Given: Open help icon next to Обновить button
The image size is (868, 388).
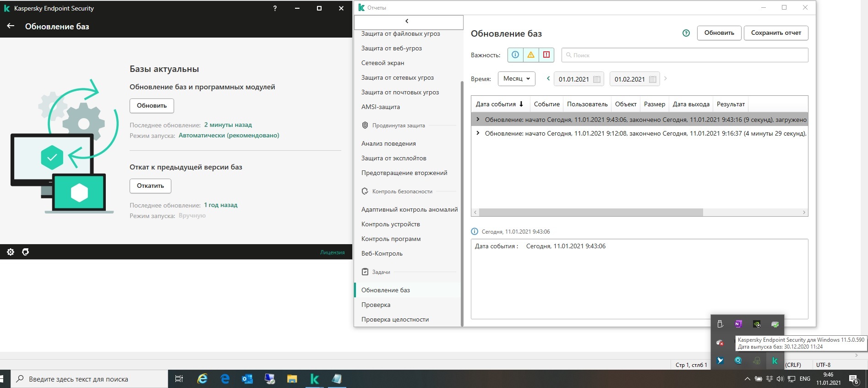Looking at the screenshot, I should click(x=686, y=33).
